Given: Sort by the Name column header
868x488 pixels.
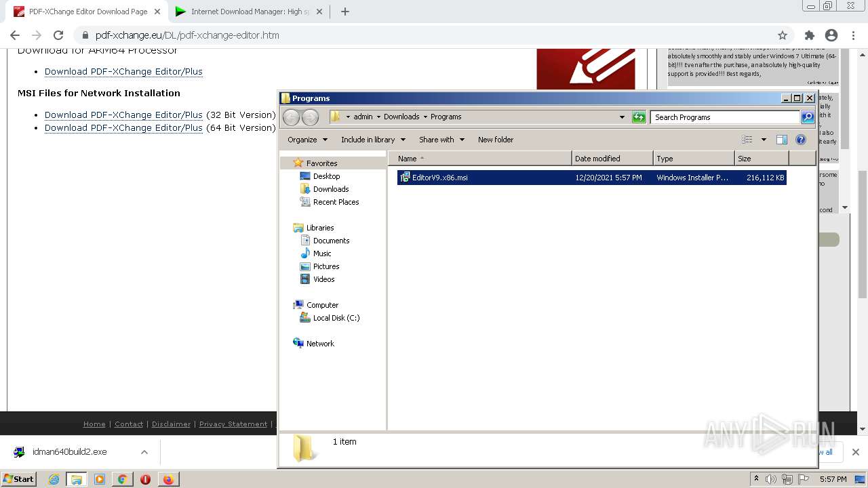Looking at the screenshot, I should (x=480, y=159).
